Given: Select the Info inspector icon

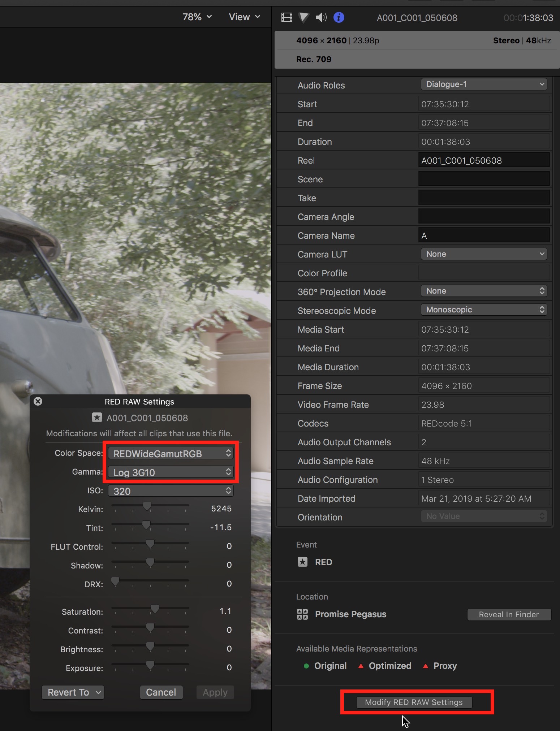Looking at the screenshot, I should tap(339, 17).
